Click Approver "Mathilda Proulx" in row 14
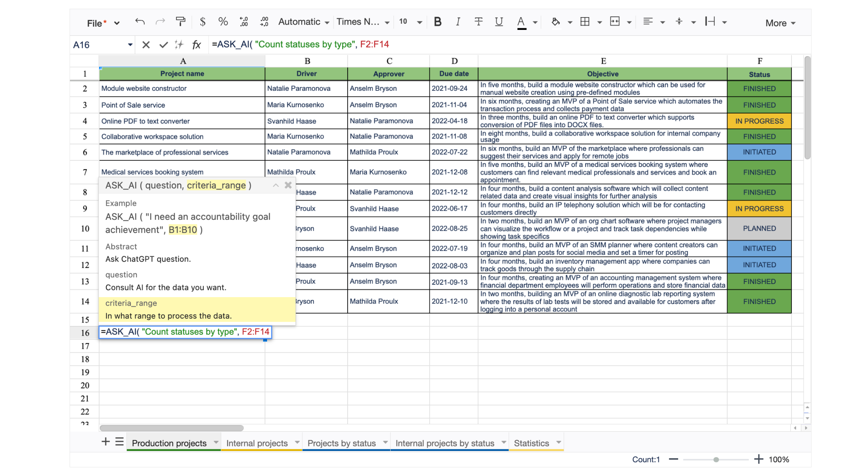Image resolution: width=868 pixels, height=471 pixels. (x=388, y=301)
